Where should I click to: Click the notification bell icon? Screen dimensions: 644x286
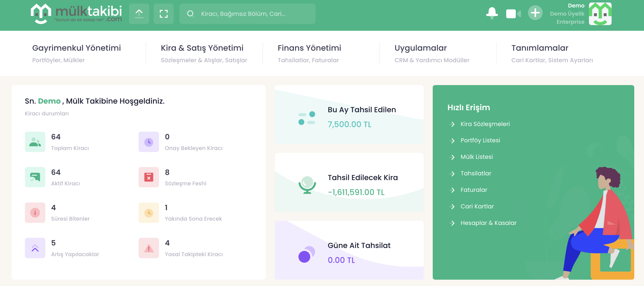tap(492, 13)
